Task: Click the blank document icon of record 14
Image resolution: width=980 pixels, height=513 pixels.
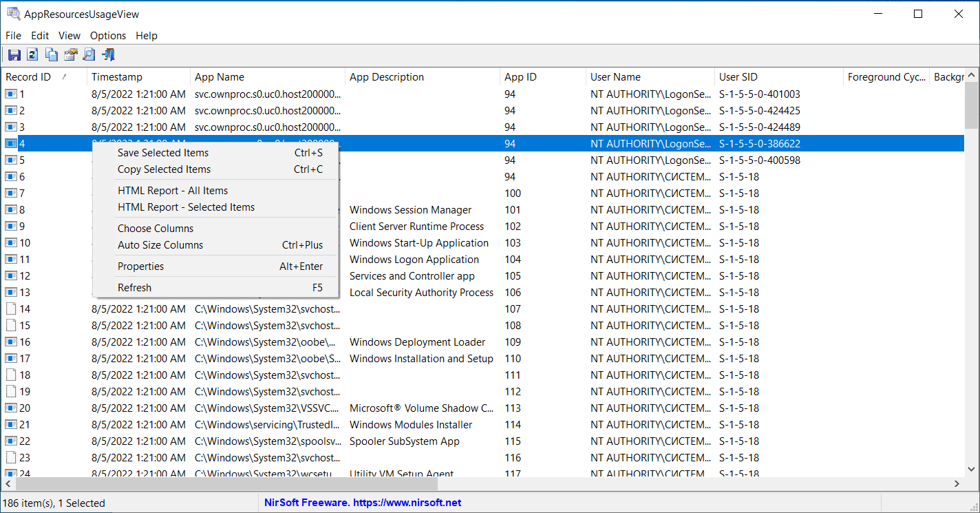Action: point(11,309)
